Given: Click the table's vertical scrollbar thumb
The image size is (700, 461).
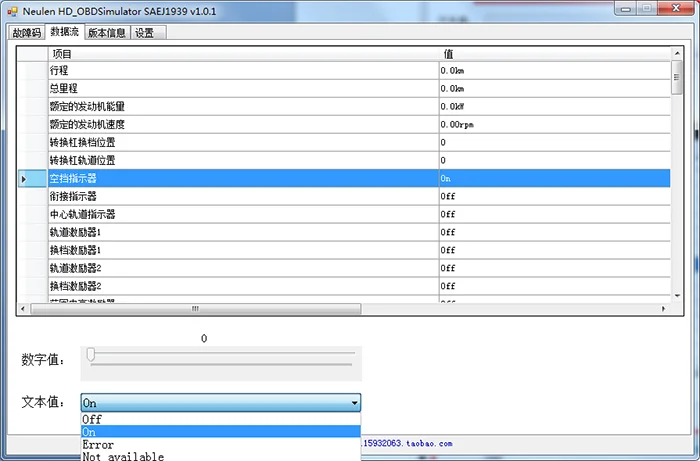Looking at the screenshot, I should coord(677,78).
